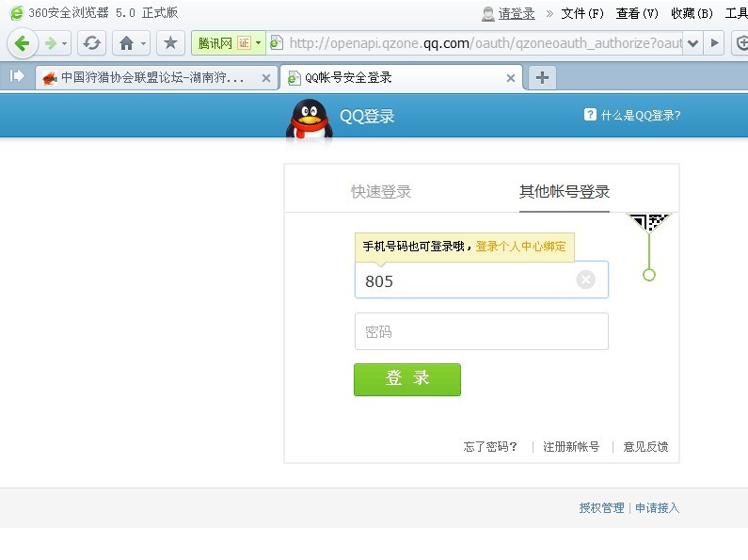This screenshot has width=748, height=560.
Task: Open the site badge dropdown arrow
Action: [x=259, y=43]
